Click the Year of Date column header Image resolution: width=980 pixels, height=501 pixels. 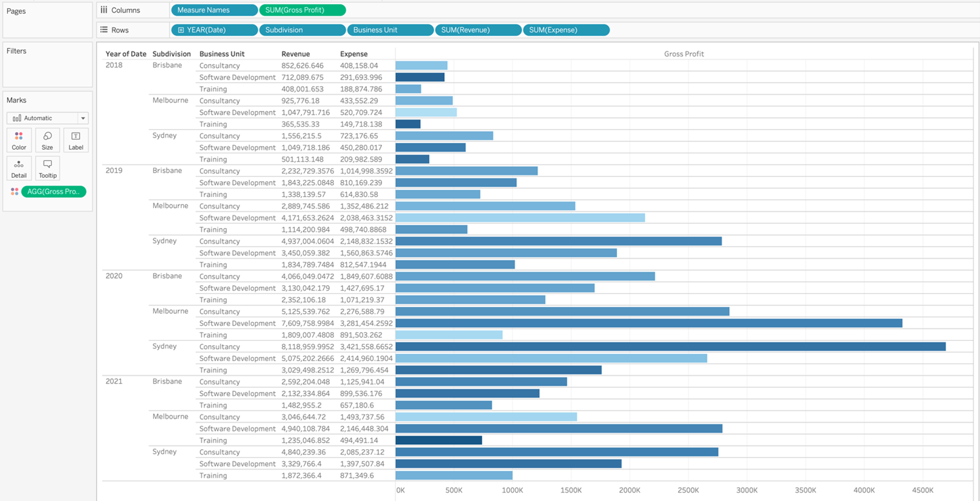(x=126, y=54)
